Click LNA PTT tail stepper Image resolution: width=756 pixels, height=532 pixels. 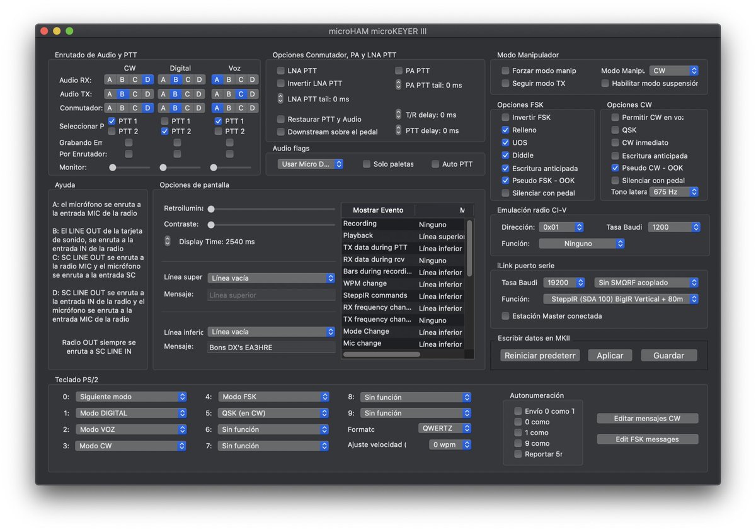pos(281,99)
